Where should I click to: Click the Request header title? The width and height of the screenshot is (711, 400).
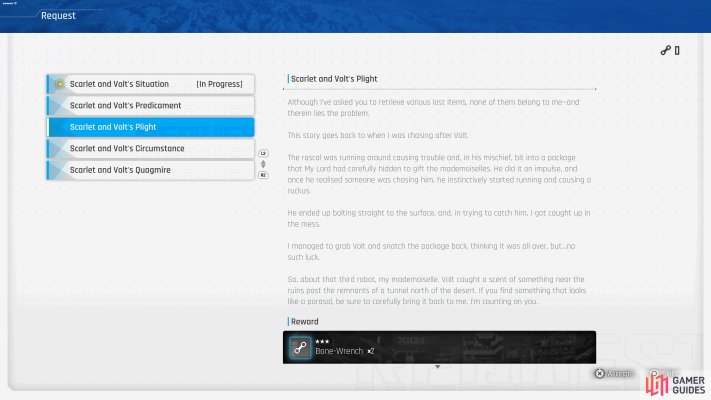(x=58, y=15)
